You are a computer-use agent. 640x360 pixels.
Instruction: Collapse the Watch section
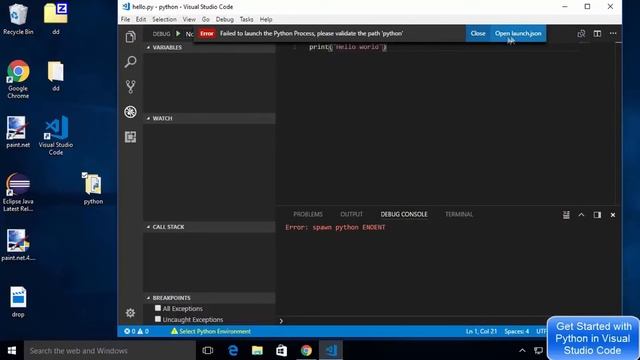pyautogui.click(x=209, y=118)
